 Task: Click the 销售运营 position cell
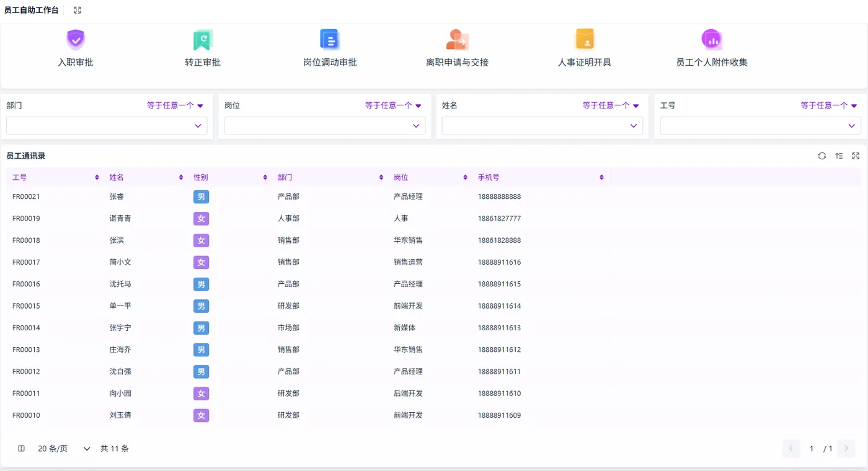click(408, 263)
